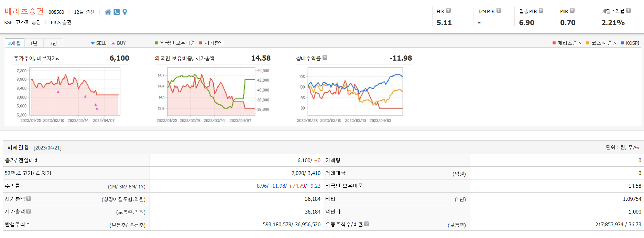Click the blue KOSPI legend swatch
The height and width of the screenshot is (238, 644).
click(x=622, y=43)
